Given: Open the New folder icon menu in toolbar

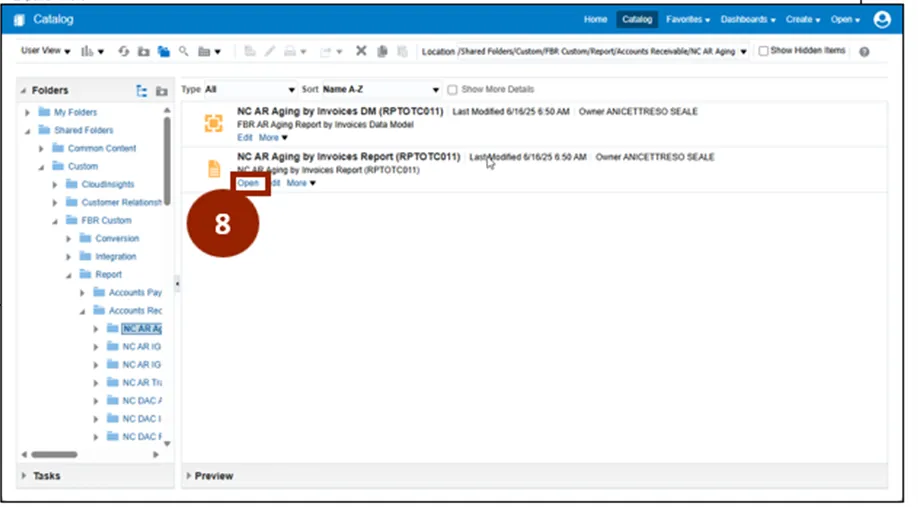Looking at the screenshot, I should click(x=209, y=52).
